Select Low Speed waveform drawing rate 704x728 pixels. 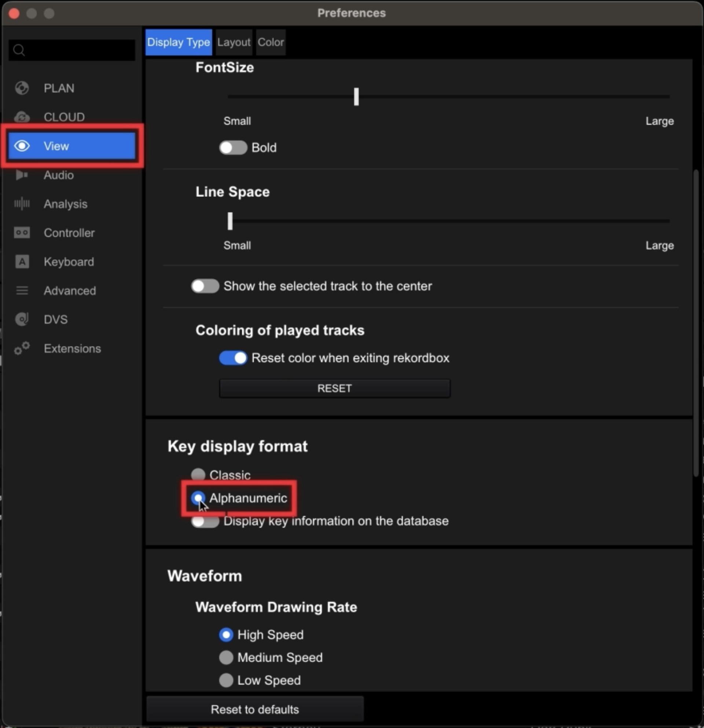[226, 680]
